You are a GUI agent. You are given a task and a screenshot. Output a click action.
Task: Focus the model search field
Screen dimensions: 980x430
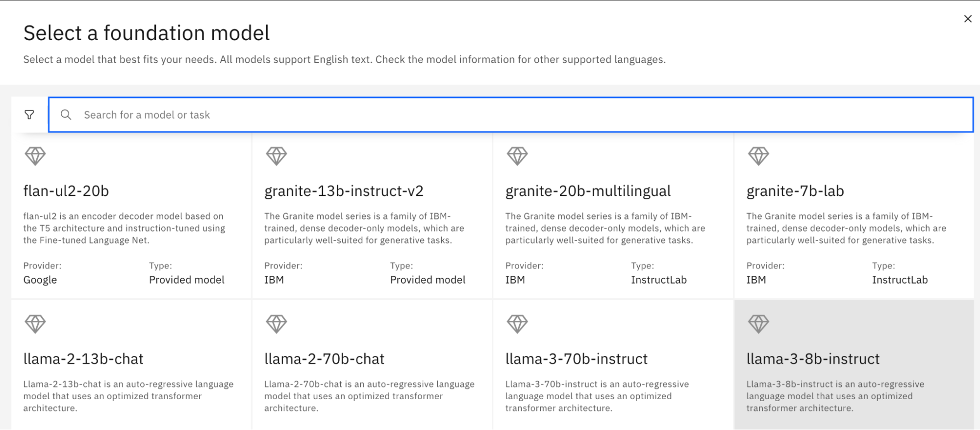coord(510,115)
